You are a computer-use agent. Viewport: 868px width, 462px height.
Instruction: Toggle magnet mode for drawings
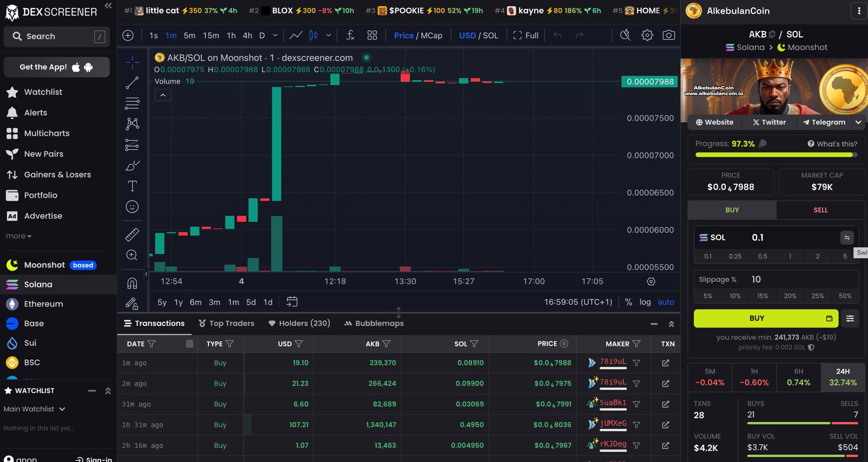pos(132,283)
